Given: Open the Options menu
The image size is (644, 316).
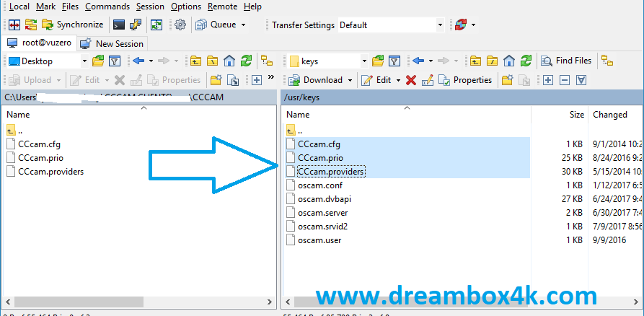Looking at the screenshot, I should point(186,6).
